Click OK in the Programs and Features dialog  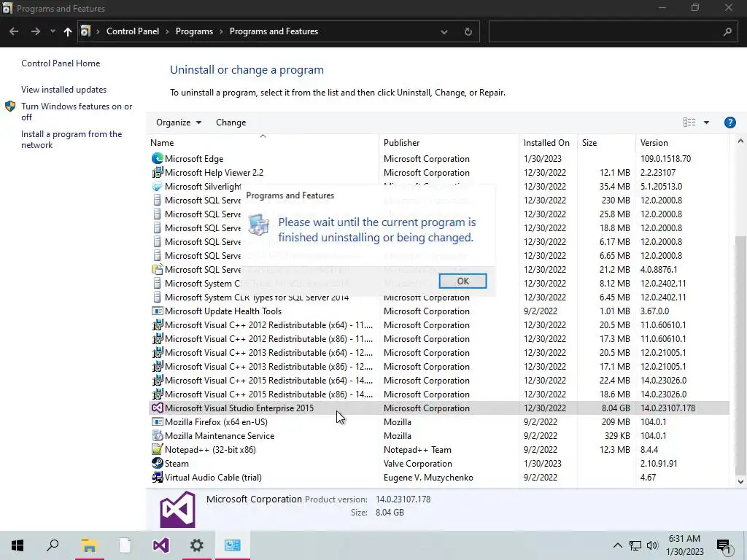pyautogui.click(x=462, y=281)
